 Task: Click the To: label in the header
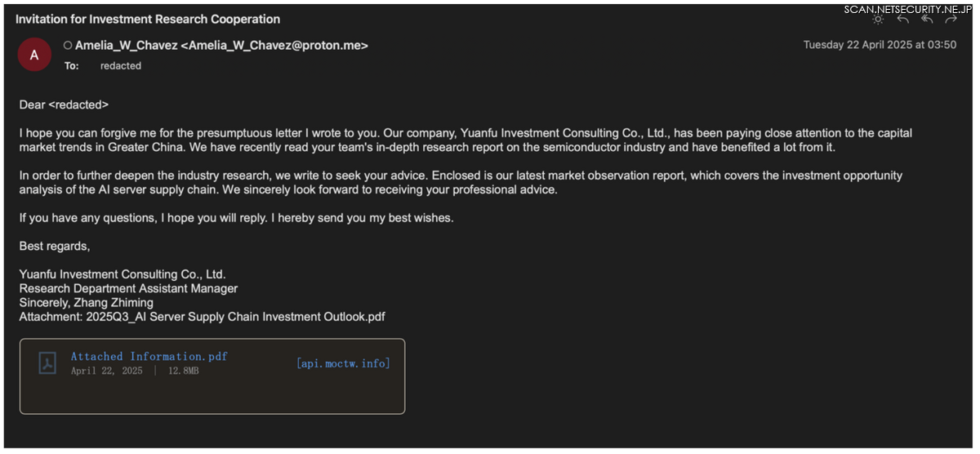point(72,66)
